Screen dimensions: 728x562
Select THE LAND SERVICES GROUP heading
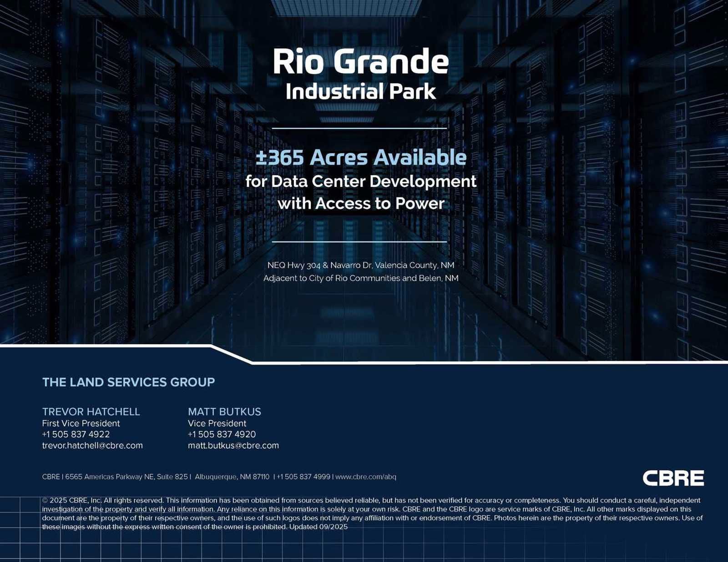tap(128, 382)
